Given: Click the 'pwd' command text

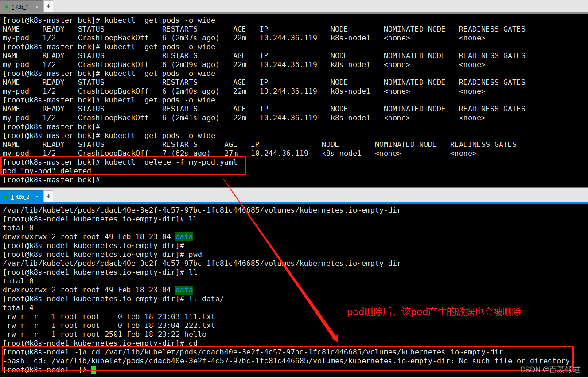Looking at the screenshot, I should pos(195,255).
